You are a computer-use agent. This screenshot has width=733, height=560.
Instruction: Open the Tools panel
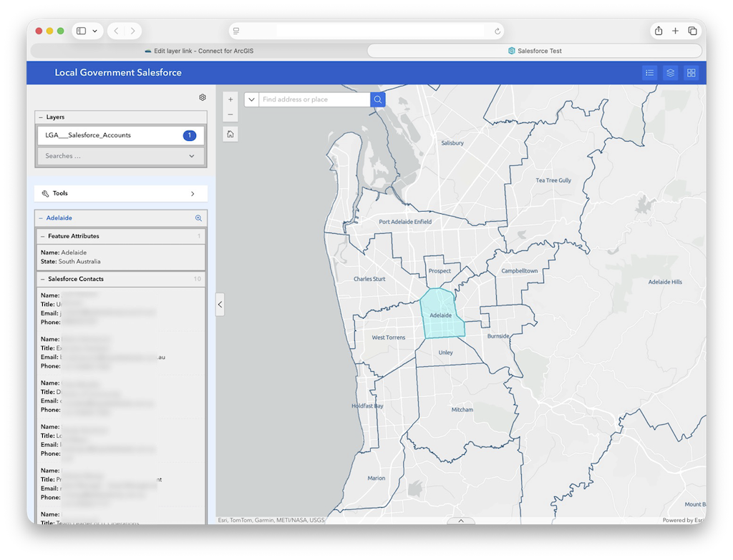point(120,193)
